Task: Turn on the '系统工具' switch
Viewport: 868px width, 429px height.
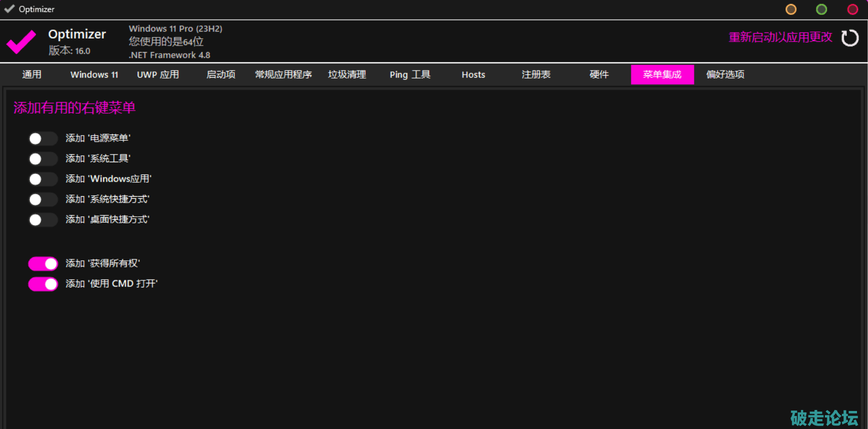Action: coord(43,159)
